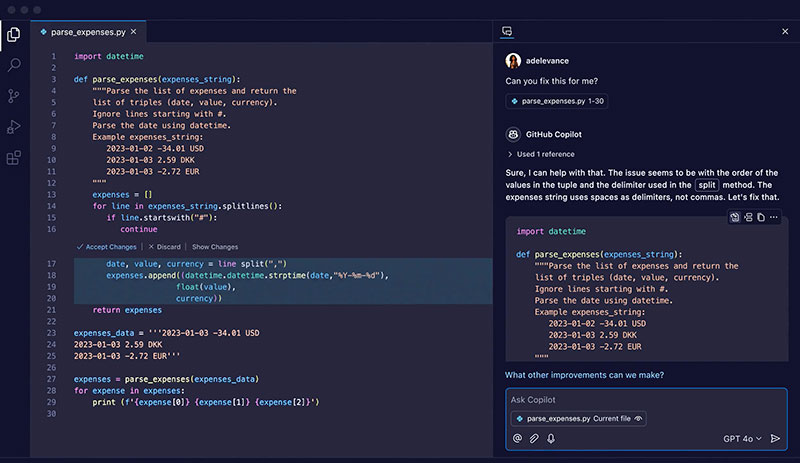Open the Search view in the activity bar
800x463 pixels.
click(x=14, y=65)
